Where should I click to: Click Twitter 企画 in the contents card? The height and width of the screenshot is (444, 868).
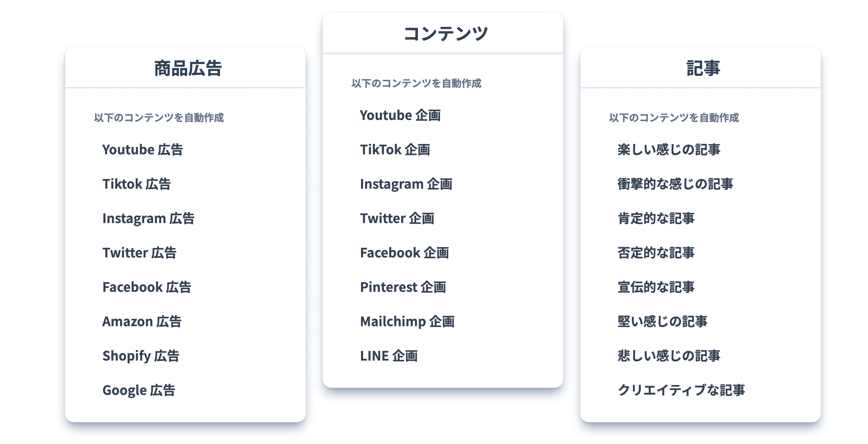coord(397,218)
